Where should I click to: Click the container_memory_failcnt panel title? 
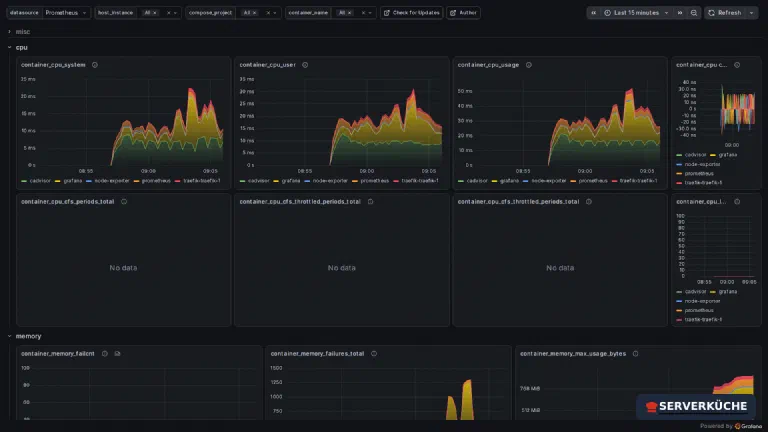pos(58,353)
